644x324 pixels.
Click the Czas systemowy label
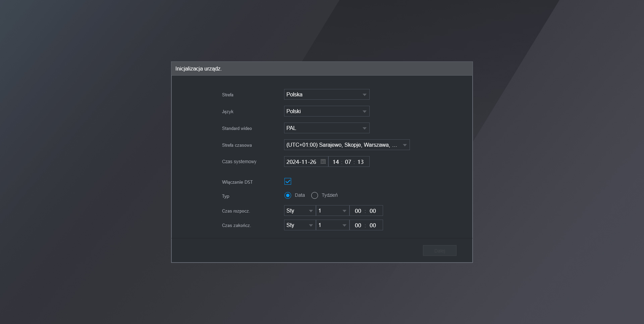[239, 161]
